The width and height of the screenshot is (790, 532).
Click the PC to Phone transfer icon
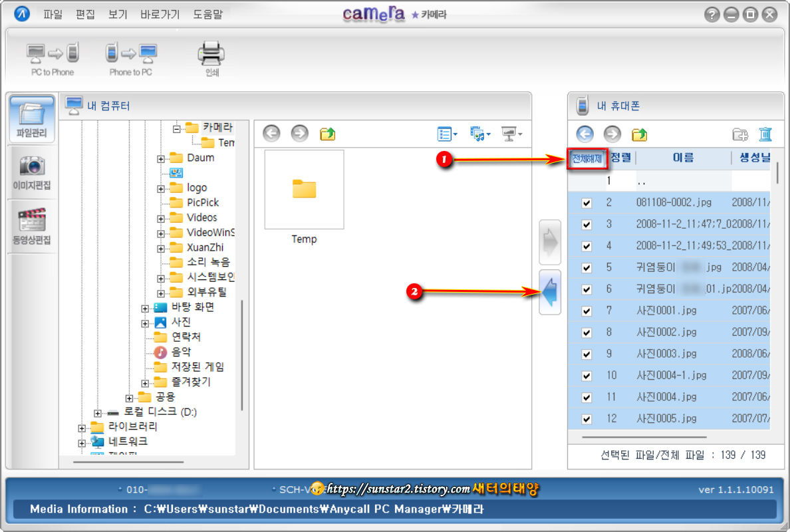pos(53,53)
